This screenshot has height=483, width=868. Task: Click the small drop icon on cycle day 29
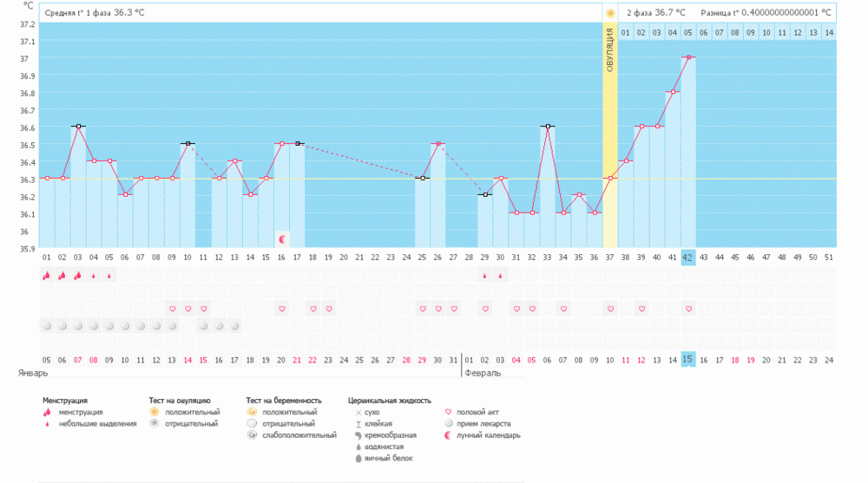(x=484, y=276)
